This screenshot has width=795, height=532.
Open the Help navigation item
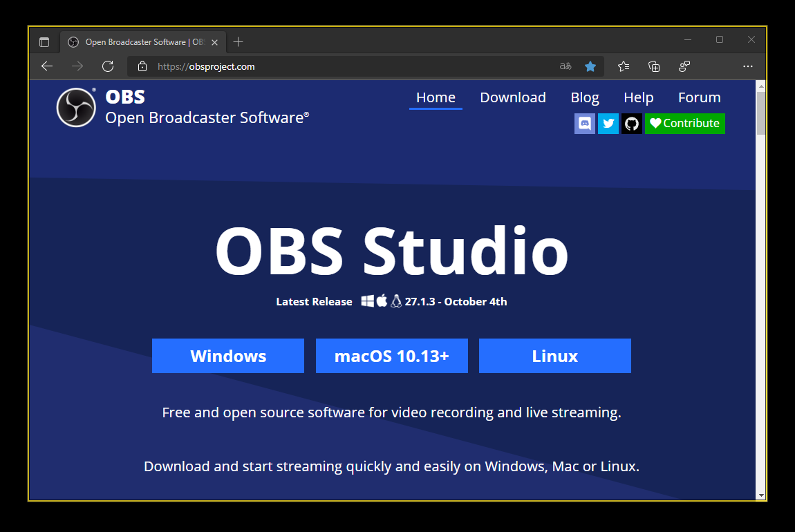pyautogui.click(x=639, y=97)
